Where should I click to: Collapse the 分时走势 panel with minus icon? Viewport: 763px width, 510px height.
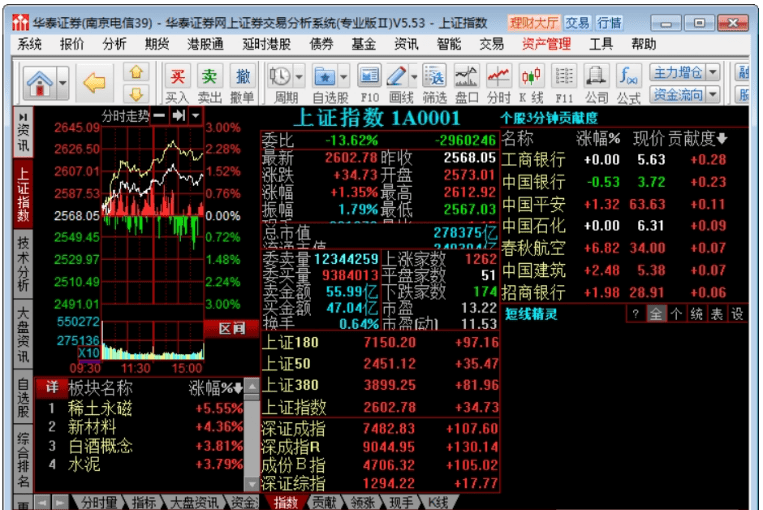click(159, 116)
